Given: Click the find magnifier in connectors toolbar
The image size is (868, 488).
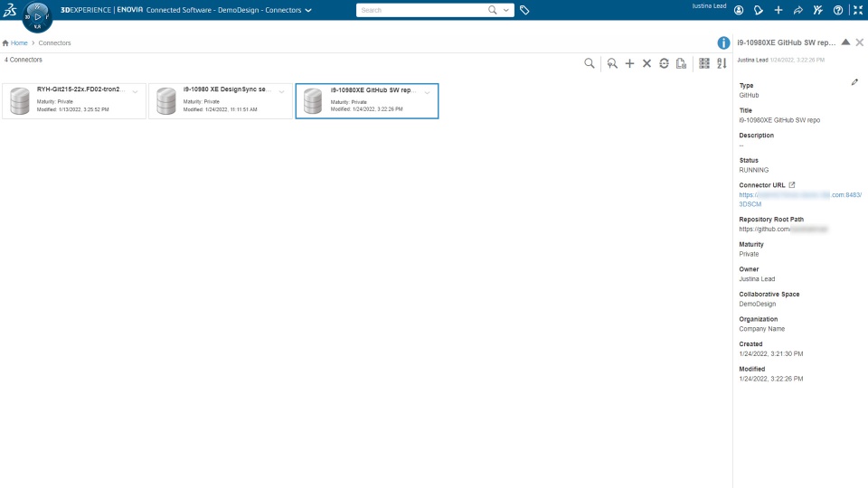Looking at the screenshot, I should pos(590,63).
